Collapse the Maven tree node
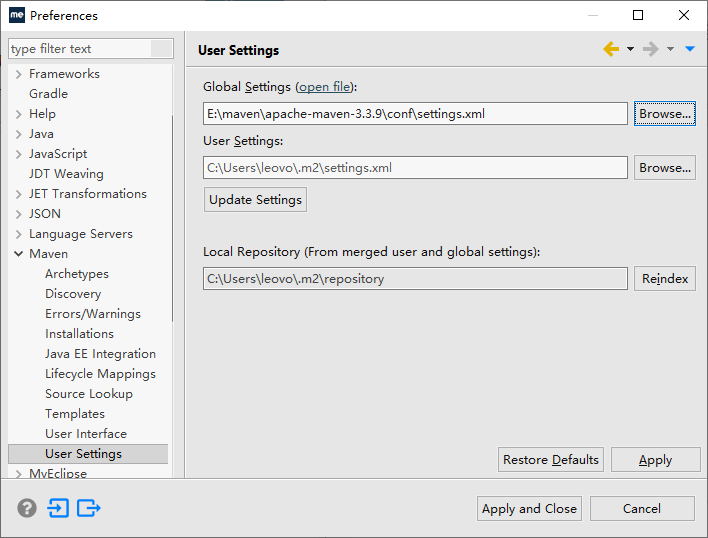 (19, 254)
